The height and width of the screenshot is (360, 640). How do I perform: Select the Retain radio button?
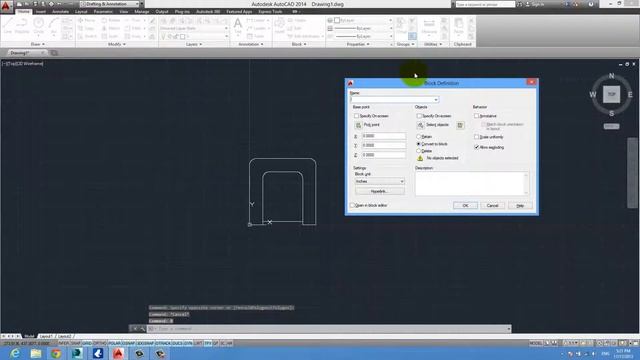pyautogui.click(x=418, y=137)
